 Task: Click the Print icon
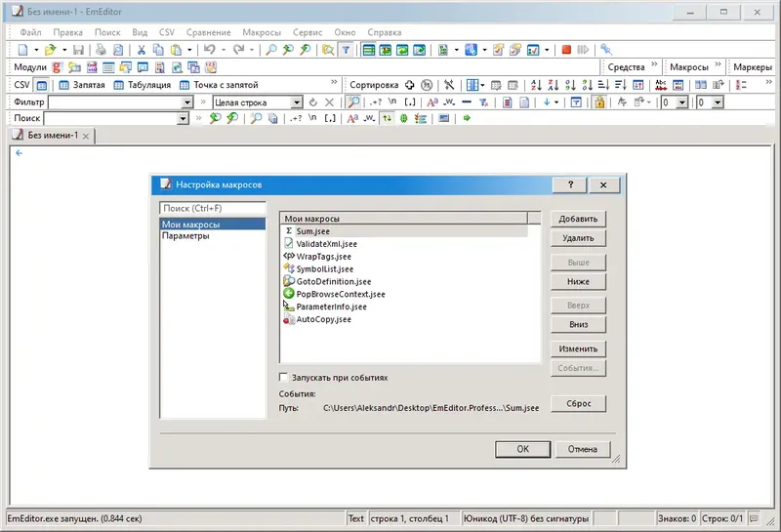(x=102, y=50)
